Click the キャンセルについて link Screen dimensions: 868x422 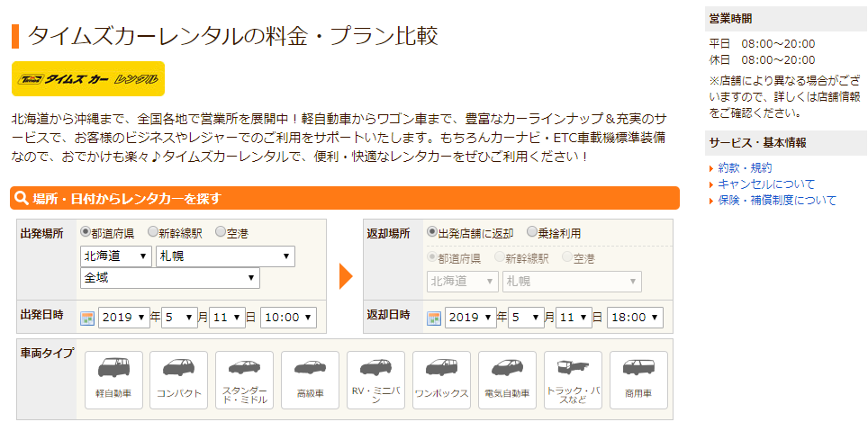tap(765, 184)
